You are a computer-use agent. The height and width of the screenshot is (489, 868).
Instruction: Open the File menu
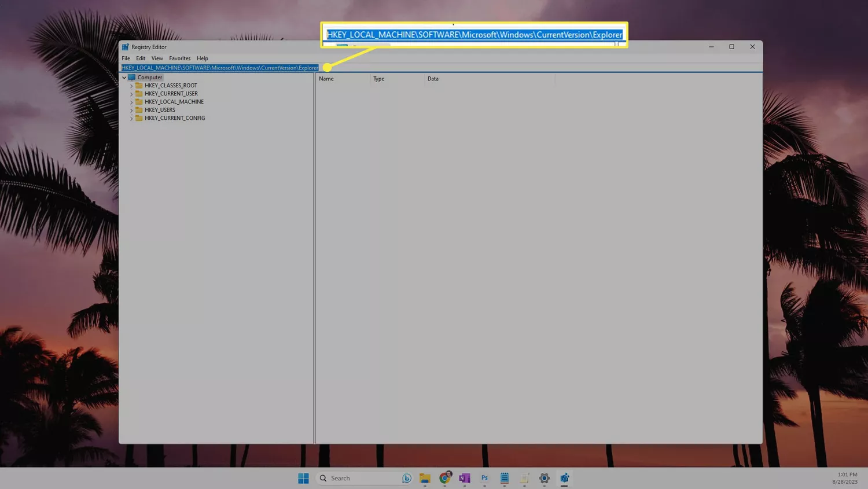pyautogui.click(x=126, y=58)
